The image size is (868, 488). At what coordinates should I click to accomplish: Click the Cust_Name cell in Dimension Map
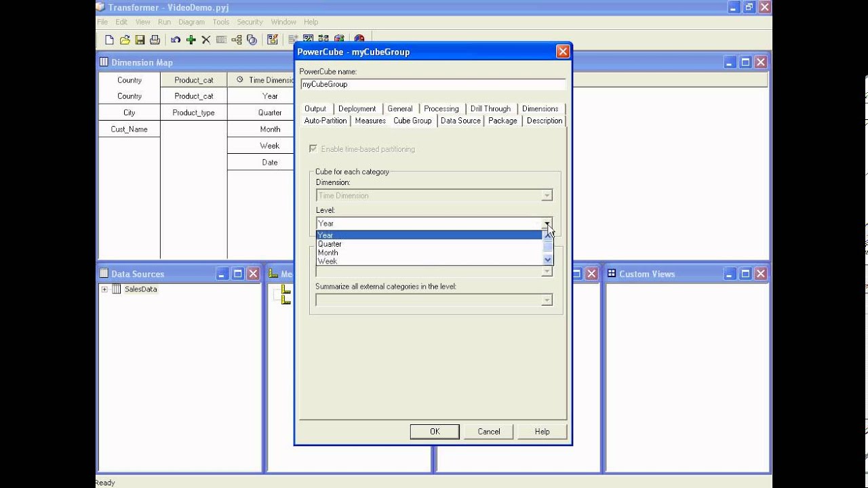click(x=130, y=129)
